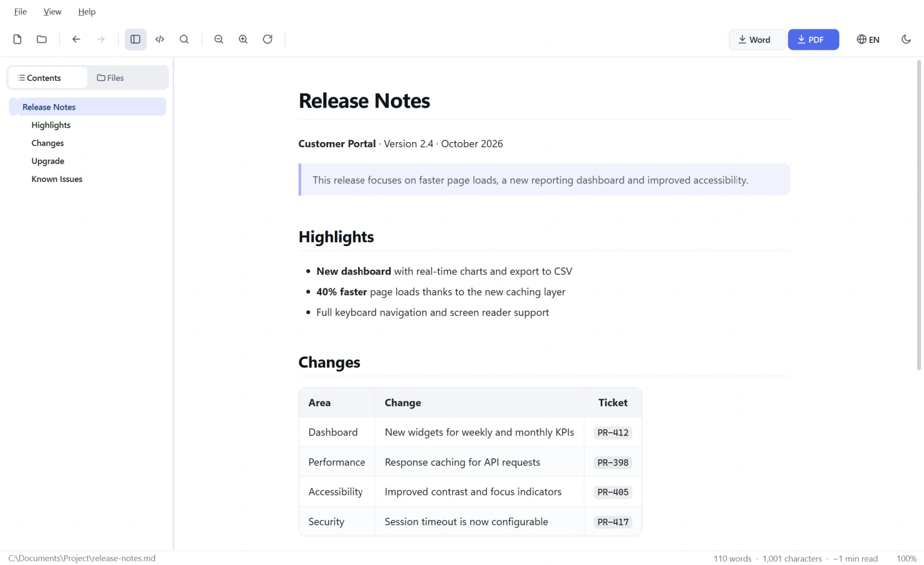
Task: Click the PR-412 ticket code
Action: click(x=613, y=433)
